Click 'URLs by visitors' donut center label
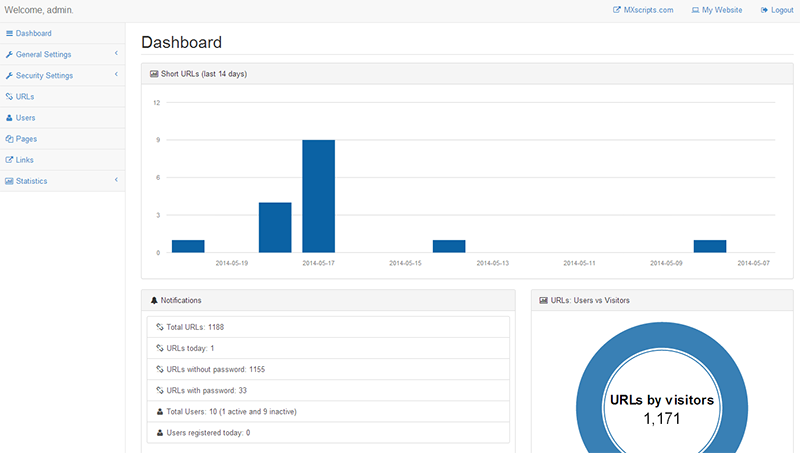800x453 pixels. tap(662, 400)
